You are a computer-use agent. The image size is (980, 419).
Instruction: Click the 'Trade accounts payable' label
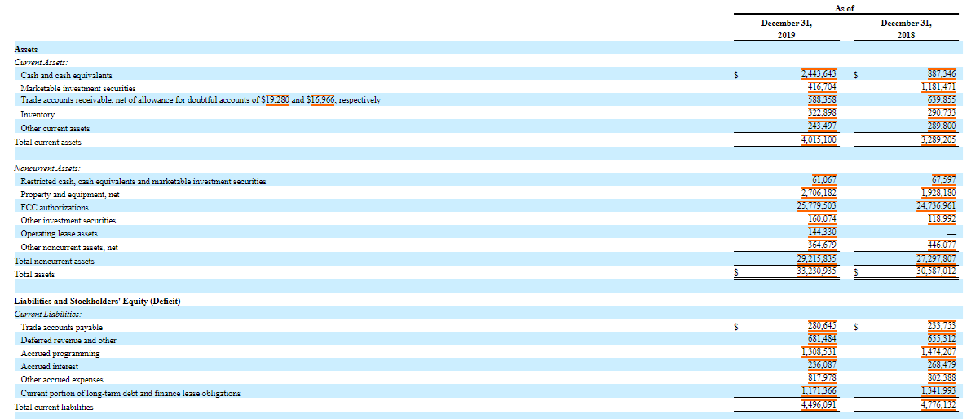[x=62, y=327]
